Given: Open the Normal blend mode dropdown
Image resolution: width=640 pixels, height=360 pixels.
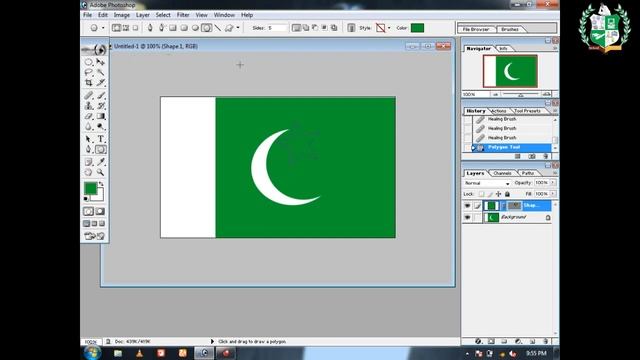Looking at the screenshot, I should pyautogui.click(x=487, y=183).
